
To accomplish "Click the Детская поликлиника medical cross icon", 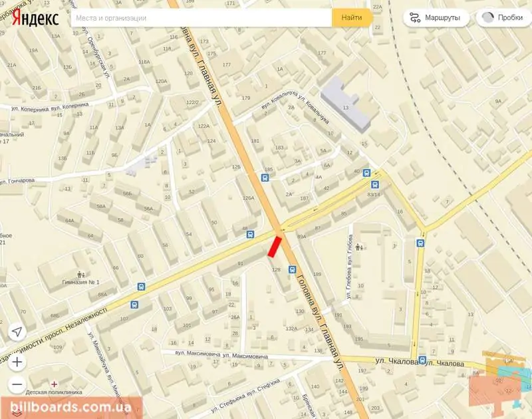I will point(54,384).
